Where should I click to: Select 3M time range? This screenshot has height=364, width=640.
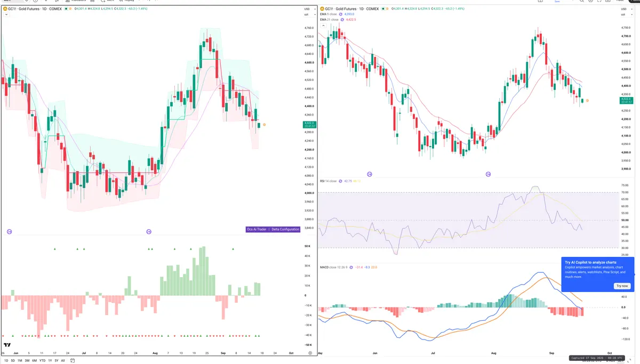coord(27,361)
